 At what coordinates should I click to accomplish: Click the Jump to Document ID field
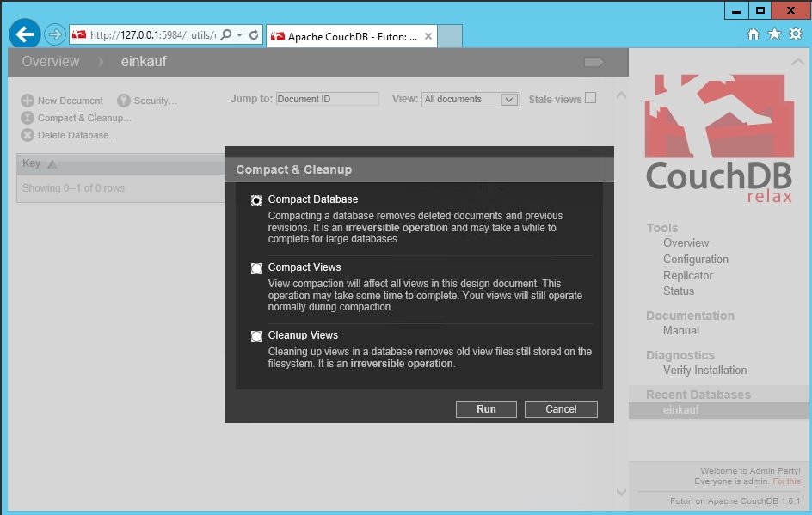pyautogui.click(x=327, y=99)
